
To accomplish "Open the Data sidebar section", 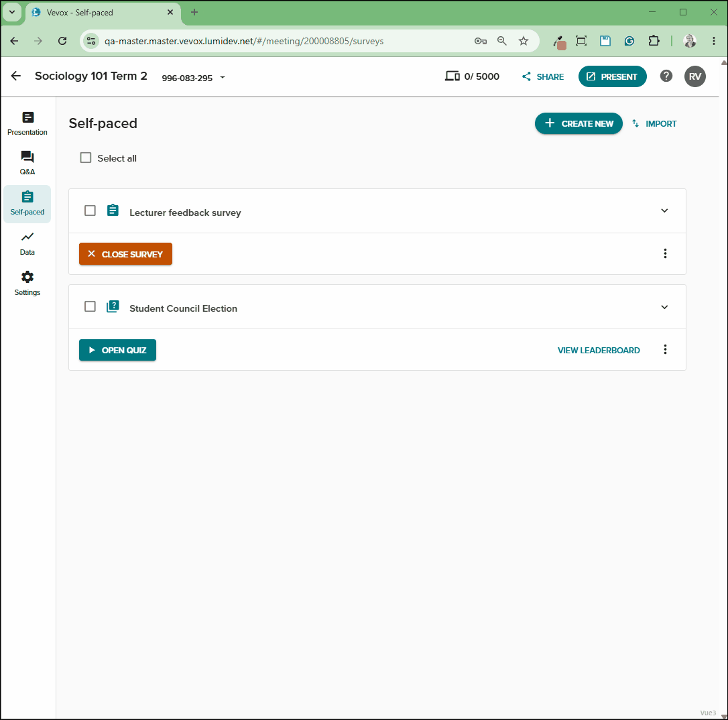I will point(27,244).
